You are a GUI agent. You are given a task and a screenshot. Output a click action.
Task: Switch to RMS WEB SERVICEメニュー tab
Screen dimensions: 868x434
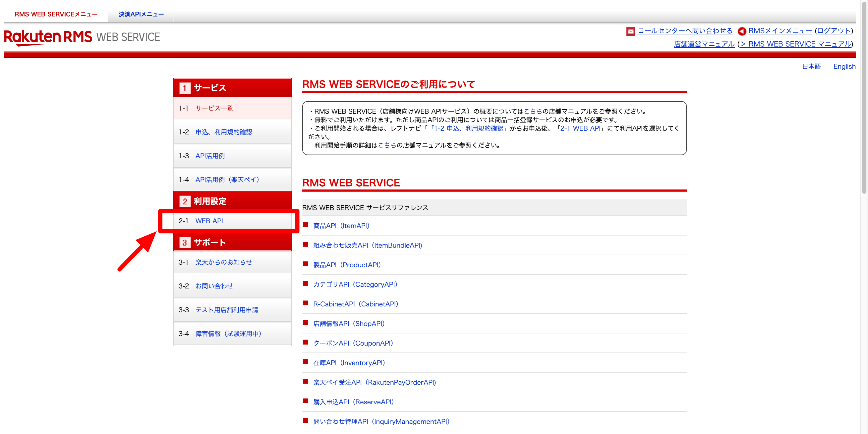(56, 14)
